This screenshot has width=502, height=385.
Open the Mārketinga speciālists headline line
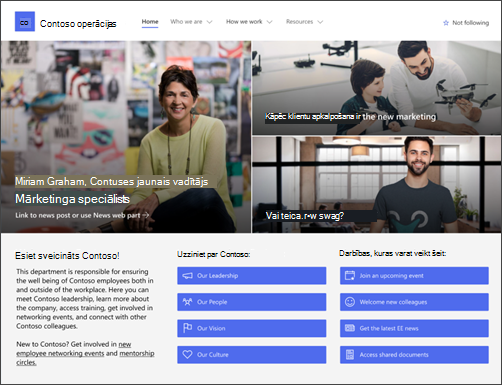pyautogui.click(x=72, y=199)
